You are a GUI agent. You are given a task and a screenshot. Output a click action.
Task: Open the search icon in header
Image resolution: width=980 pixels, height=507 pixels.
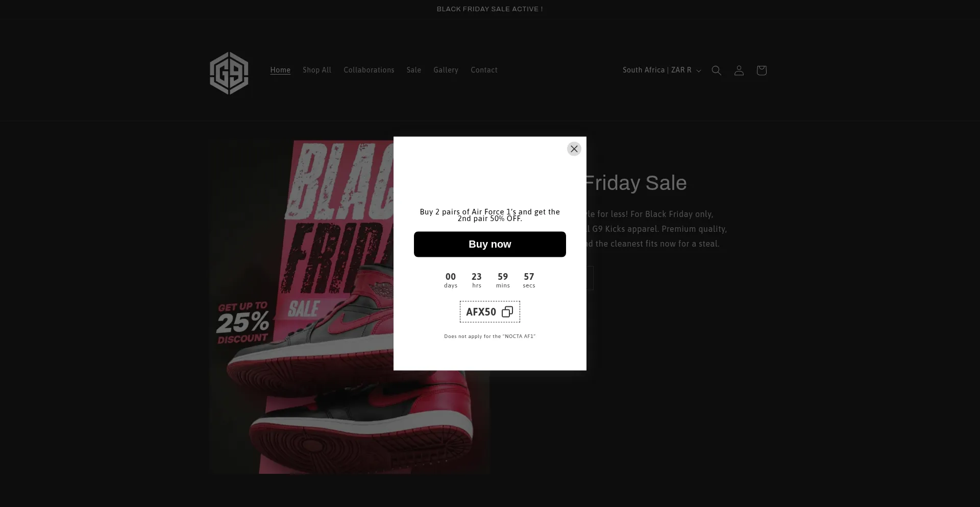[x=716, y=70]
